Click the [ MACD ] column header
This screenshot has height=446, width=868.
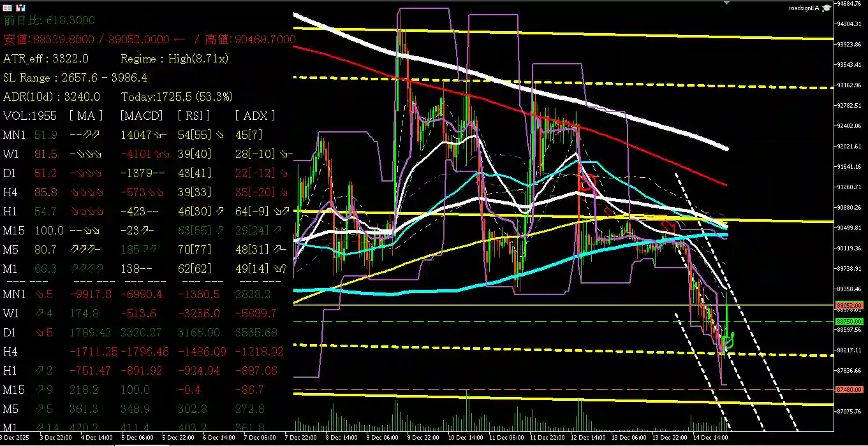click(141, 116)
